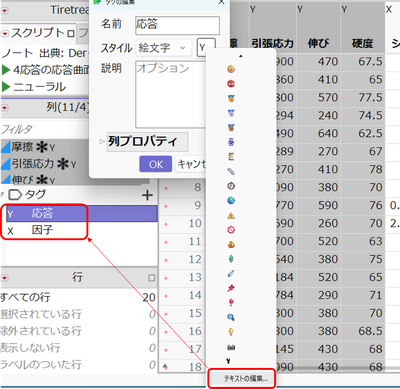Open the Tiretread table red triangle menu

click(x=5, y=11)
